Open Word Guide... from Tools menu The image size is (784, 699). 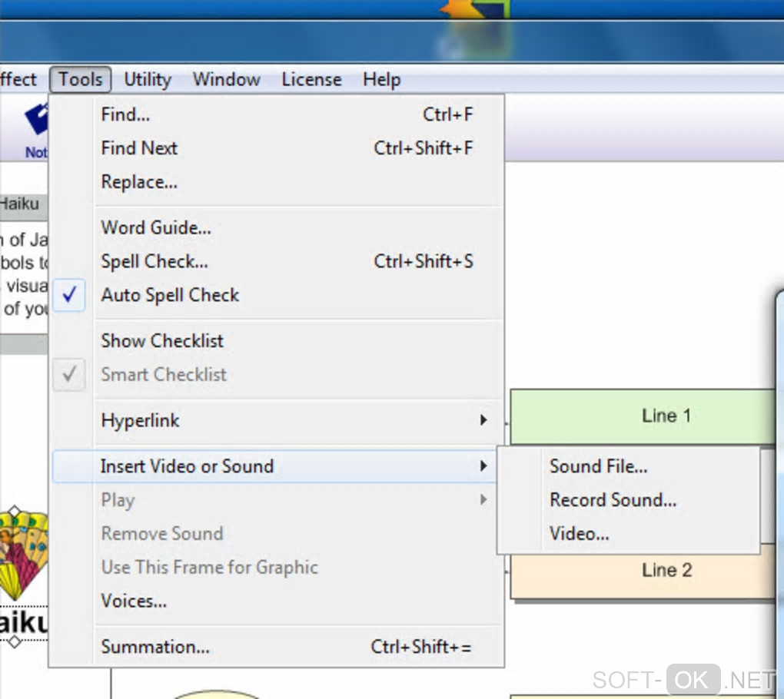156,227
